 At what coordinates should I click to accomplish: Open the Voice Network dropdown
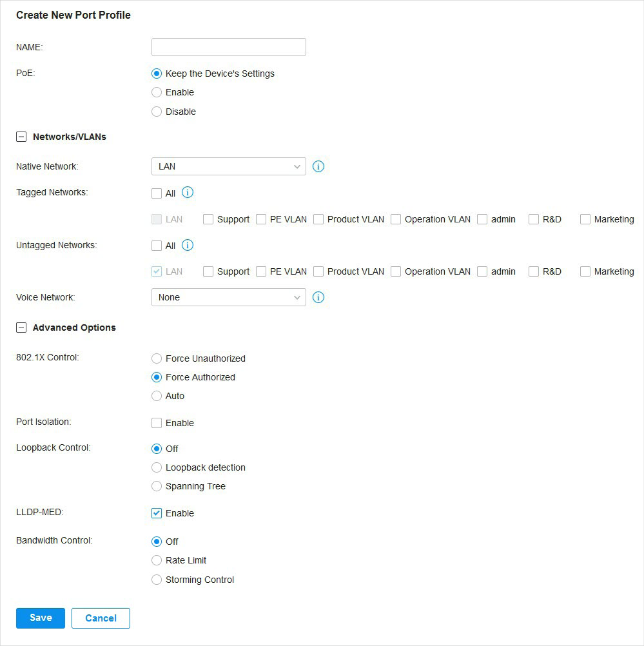pyautogui.click(x=229, y=297)
